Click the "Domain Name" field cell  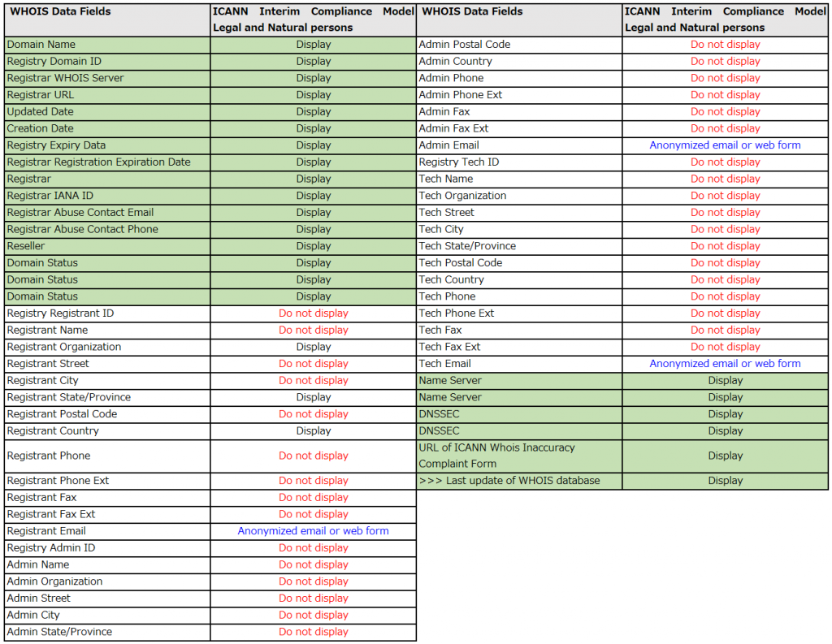click(107, 45)
